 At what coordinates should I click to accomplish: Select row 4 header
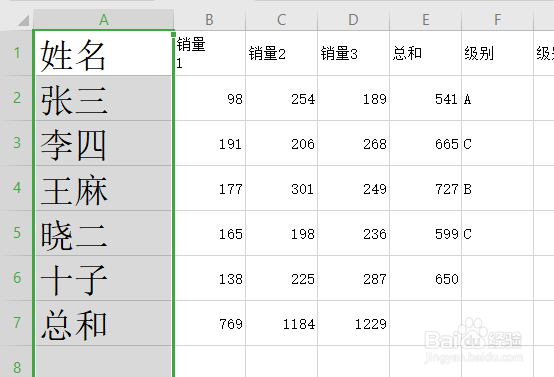pos(17,188)
